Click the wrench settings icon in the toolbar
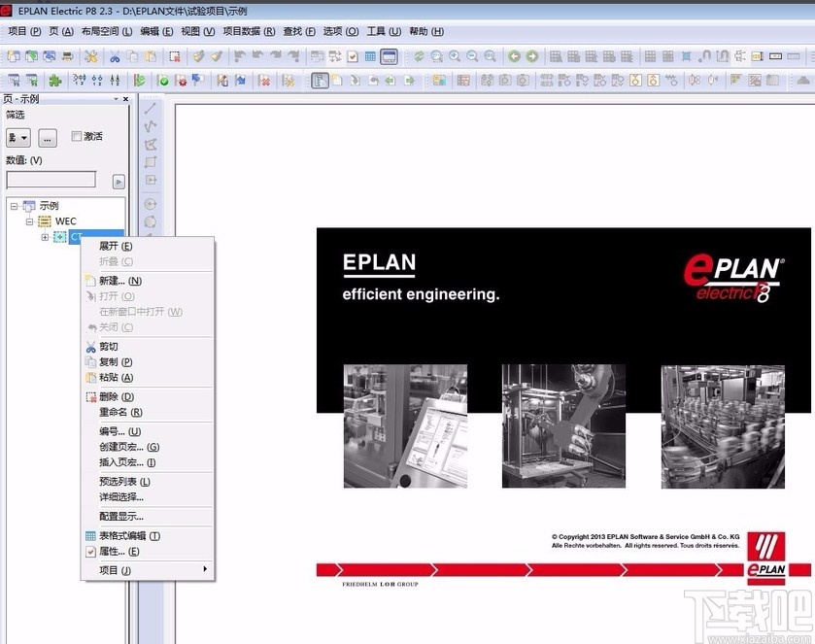This screenshot has width=815, height=644. coord(91,56)
